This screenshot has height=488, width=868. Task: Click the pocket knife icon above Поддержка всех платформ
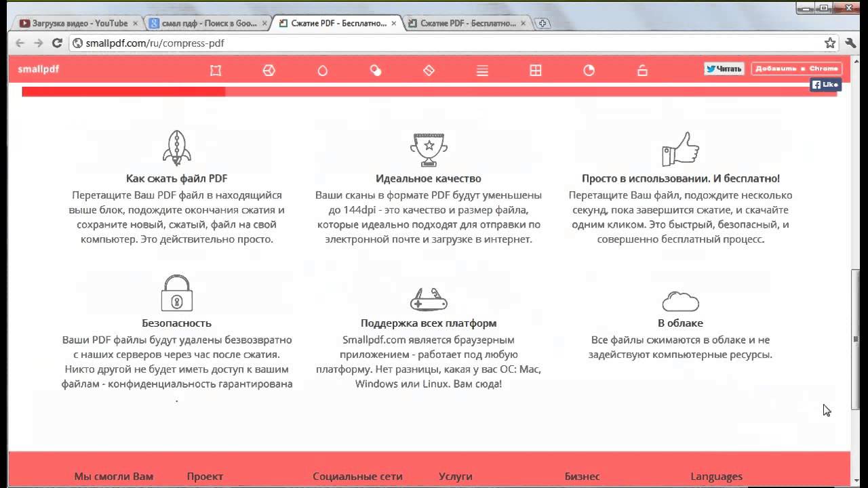tap(429, 299)
